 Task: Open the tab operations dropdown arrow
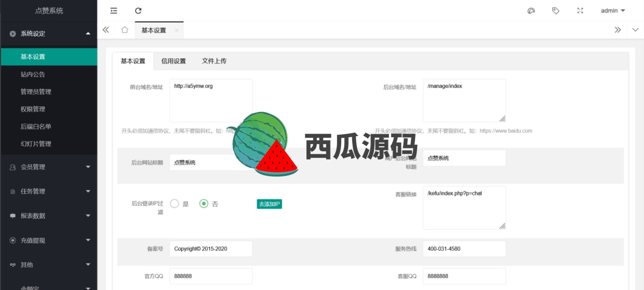click(635, 30)
